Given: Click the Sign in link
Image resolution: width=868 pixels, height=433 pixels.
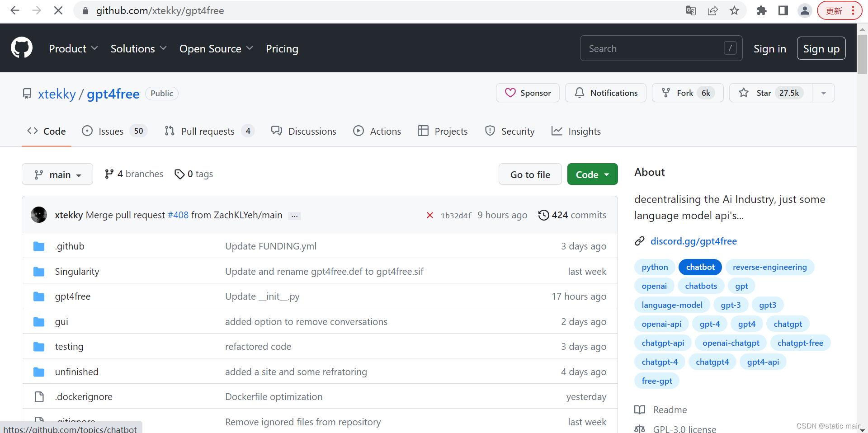Looking at the screenshot, I should click(769, 48).
